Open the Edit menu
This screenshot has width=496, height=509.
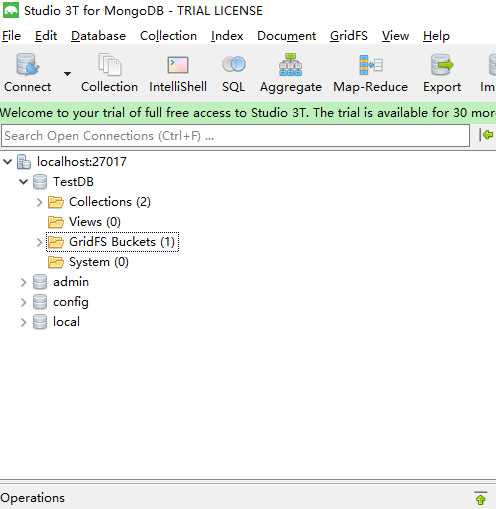46,36
